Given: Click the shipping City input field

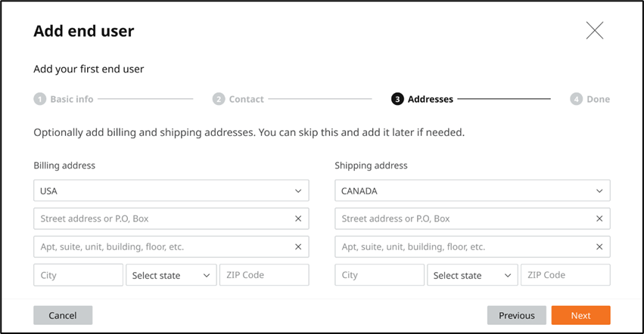Looking at the screenshot, I should pos(379,275).
